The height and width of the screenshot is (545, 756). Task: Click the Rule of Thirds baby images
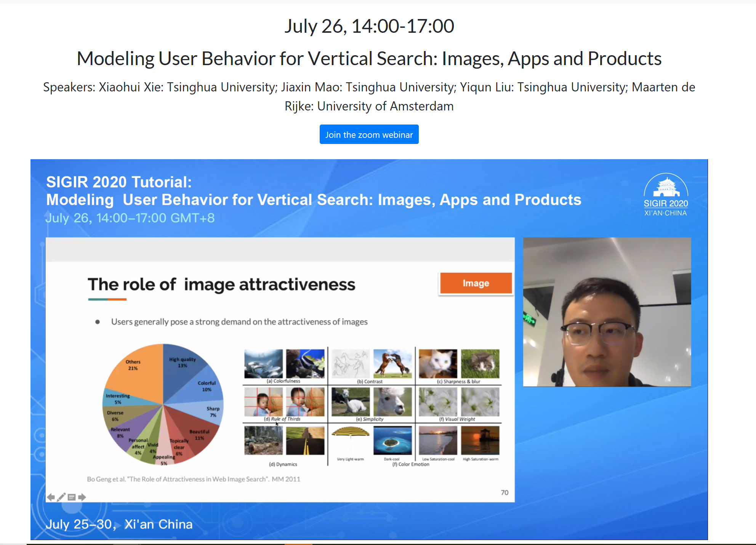coord(284,402)
